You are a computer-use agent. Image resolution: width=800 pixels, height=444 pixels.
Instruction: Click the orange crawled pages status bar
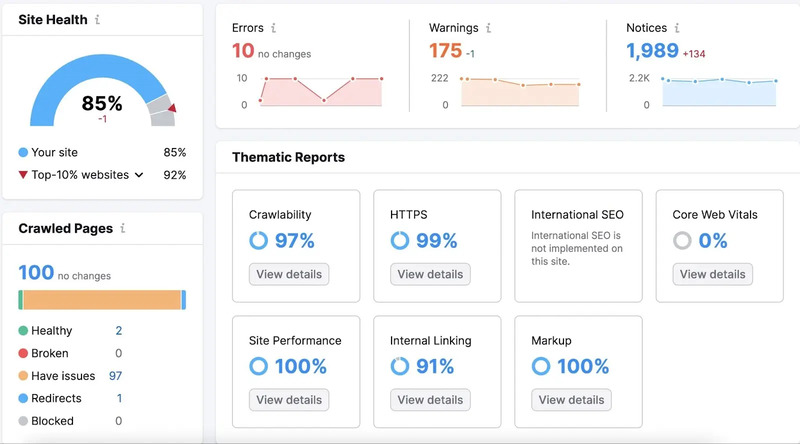coord(100,300)
